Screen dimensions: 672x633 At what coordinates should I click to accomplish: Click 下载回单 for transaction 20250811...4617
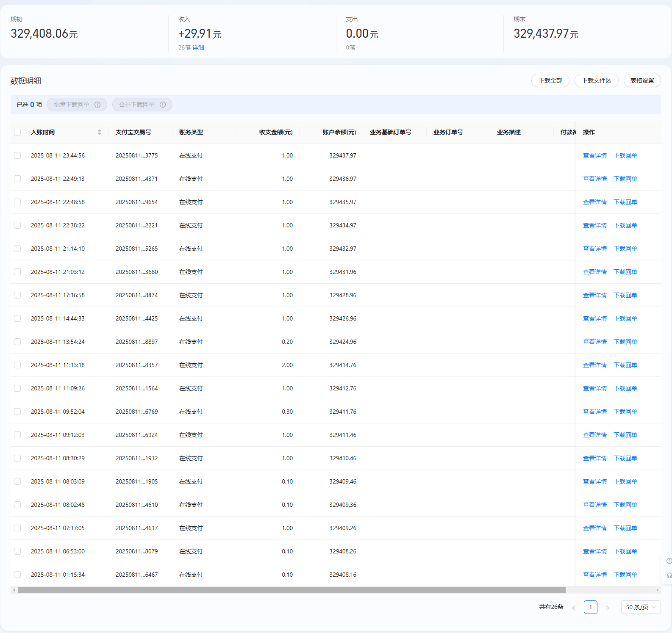point(625,528)
